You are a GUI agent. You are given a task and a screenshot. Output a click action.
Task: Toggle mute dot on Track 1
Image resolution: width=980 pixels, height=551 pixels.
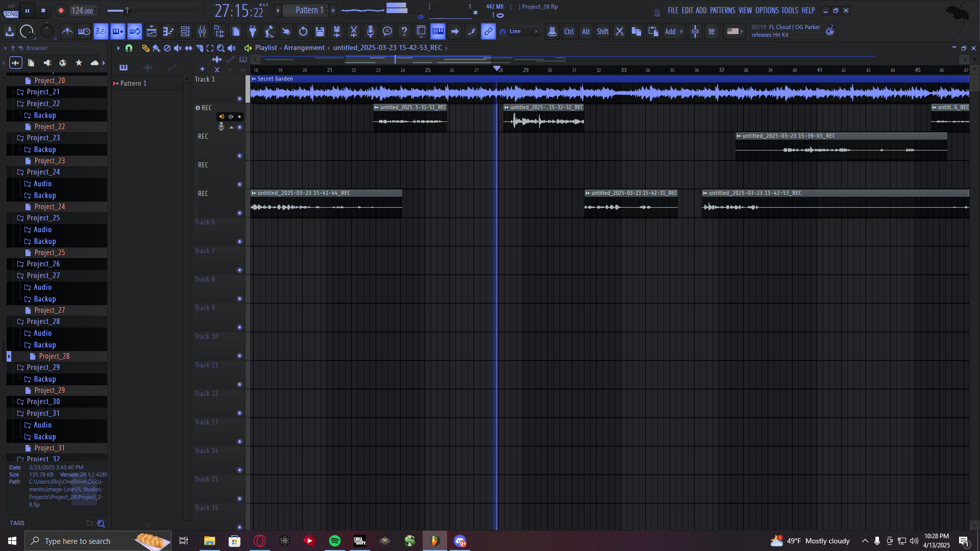coord(239,98)
